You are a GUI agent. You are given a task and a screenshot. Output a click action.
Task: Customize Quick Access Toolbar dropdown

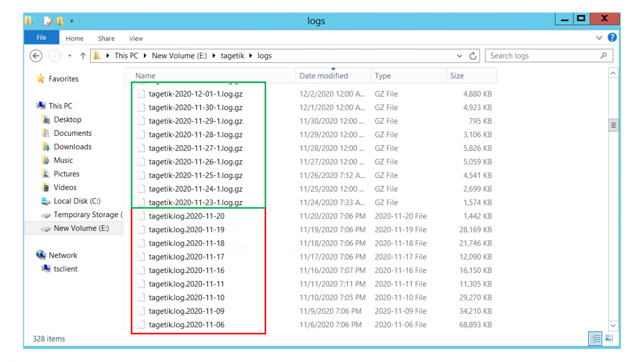click(x=71, y=21)
